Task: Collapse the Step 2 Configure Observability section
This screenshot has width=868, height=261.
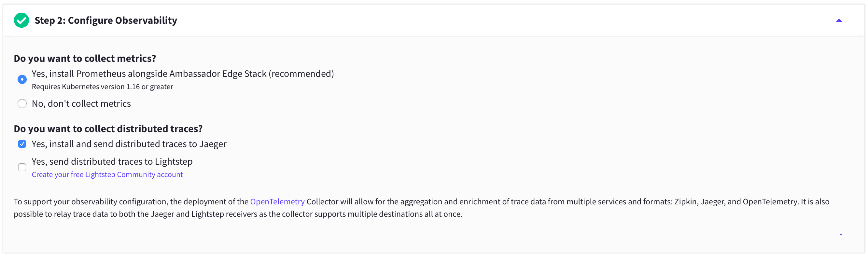Action: tap(839, 21)
